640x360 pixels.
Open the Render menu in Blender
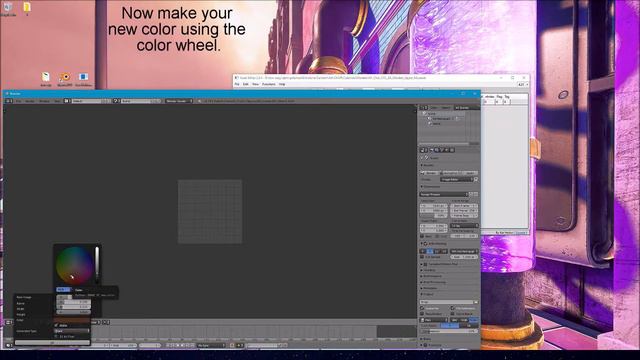pyautogui.click(x=30, y=101)
